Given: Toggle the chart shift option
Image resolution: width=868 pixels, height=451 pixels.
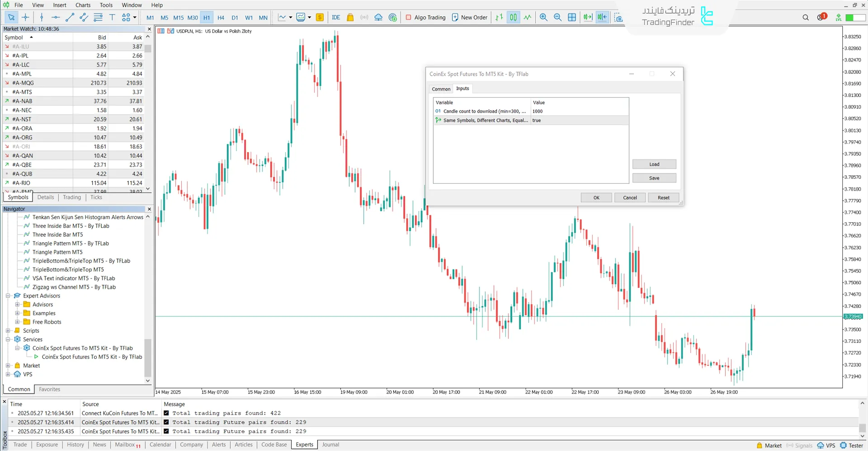Looking at the screenshot, I should (602, 17).
